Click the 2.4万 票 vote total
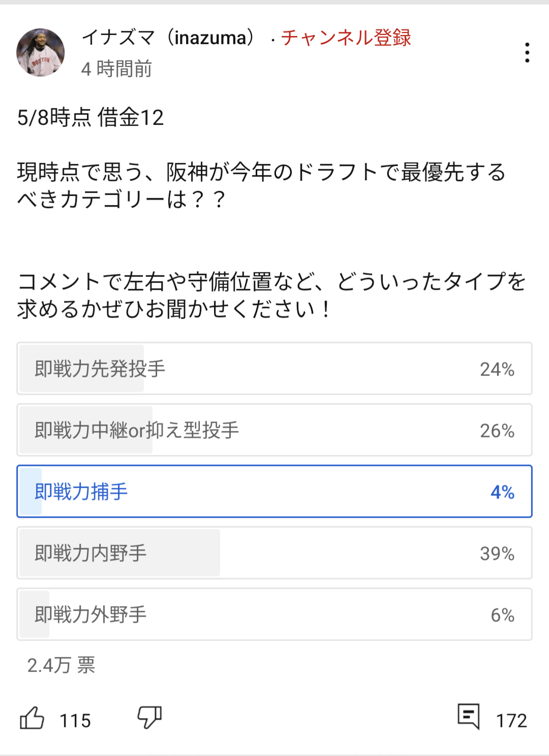 61,666
